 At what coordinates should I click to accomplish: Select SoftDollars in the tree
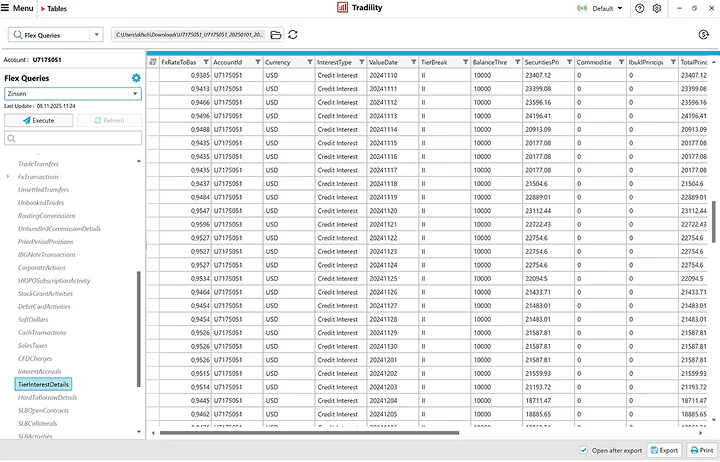click(33, 319)
